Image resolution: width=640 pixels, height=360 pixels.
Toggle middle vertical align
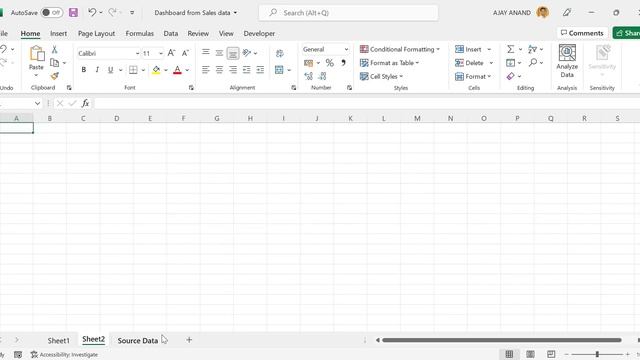(219, 53)
